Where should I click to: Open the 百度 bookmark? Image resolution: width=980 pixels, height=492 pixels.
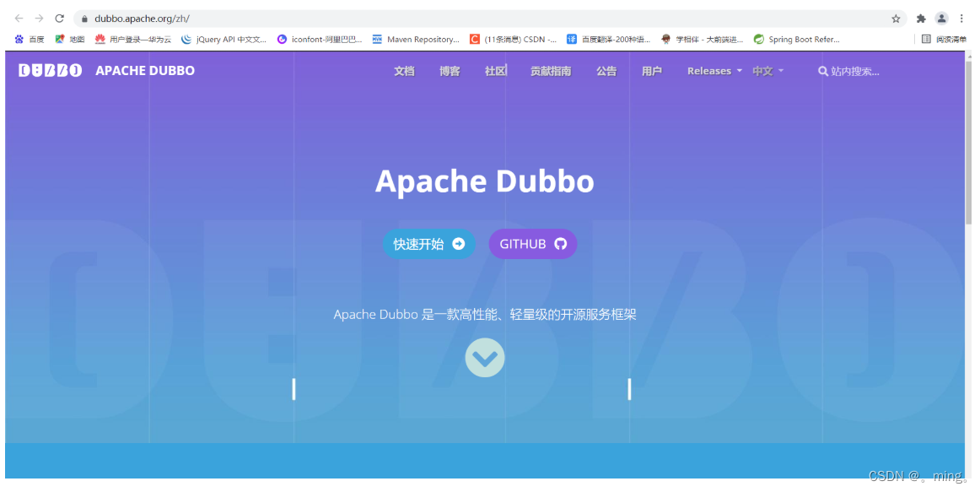point(30,40)
